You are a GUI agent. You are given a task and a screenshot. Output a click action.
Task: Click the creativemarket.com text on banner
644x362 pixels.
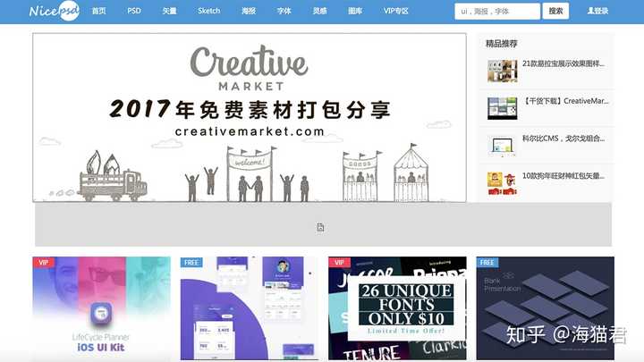(x=250, y=131)
